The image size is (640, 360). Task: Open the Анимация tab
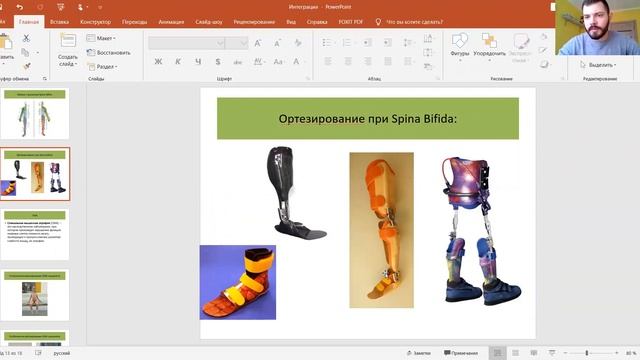pyautogui.click(x=171, y=22)
